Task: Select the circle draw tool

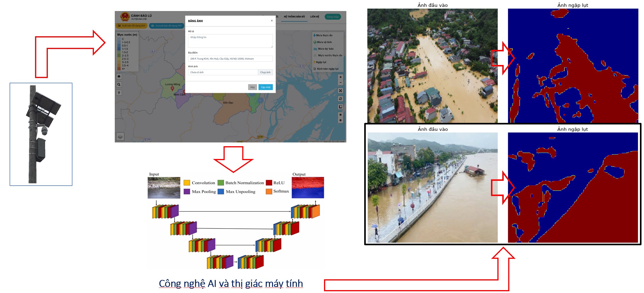Action: (341, 120)
